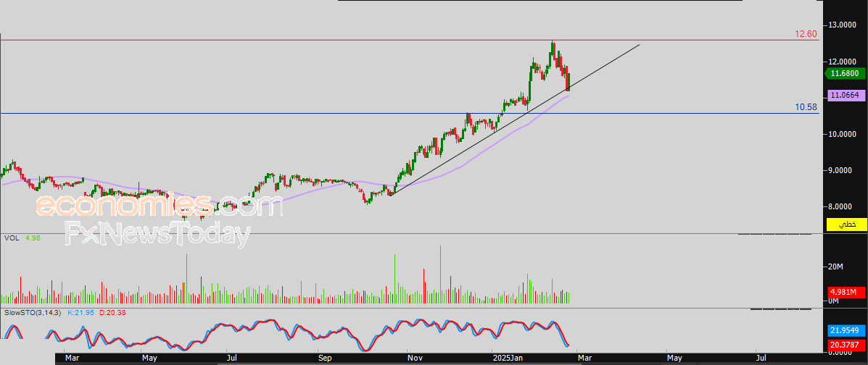Click the D:20.38 stochastic reading
868x365 pixels.
112,312
